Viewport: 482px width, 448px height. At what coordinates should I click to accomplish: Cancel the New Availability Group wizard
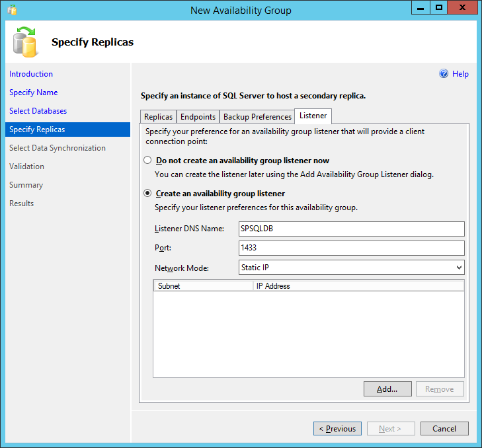(444, 428)
